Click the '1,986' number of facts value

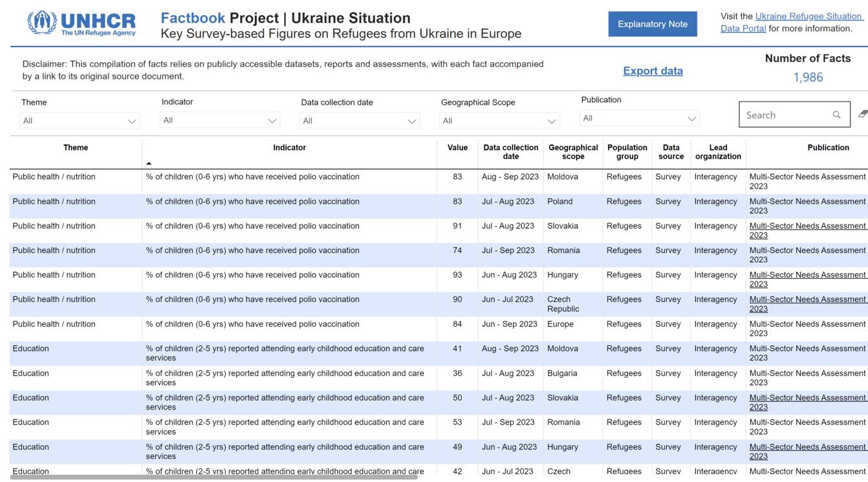808,77
